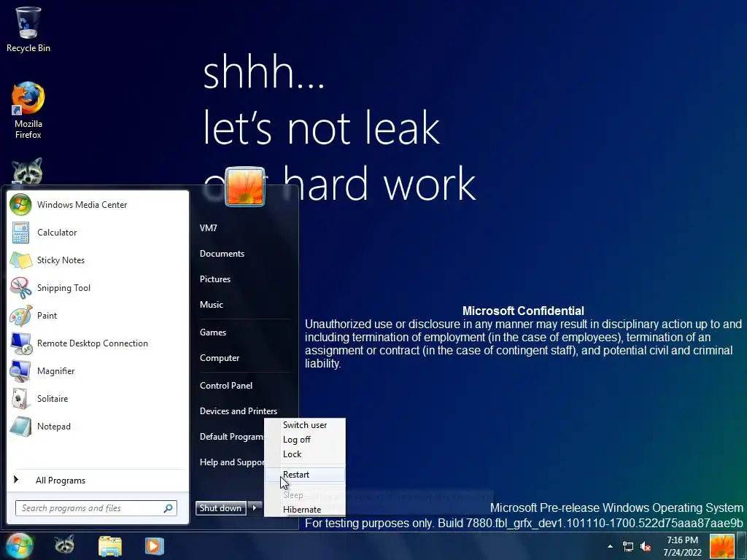
Task: Open Paint palette icon
Action: point(20,316)
